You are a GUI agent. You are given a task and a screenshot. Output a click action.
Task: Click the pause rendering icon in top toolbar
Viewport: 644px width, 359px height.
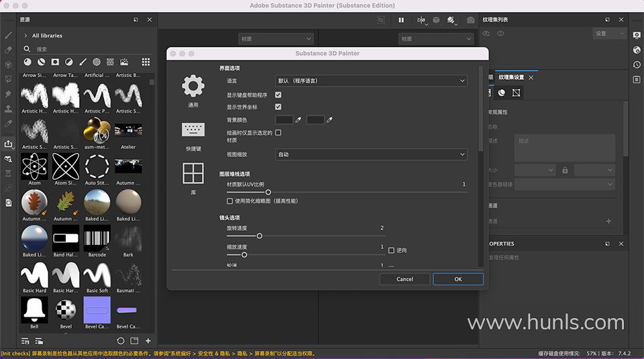(401, 19)
